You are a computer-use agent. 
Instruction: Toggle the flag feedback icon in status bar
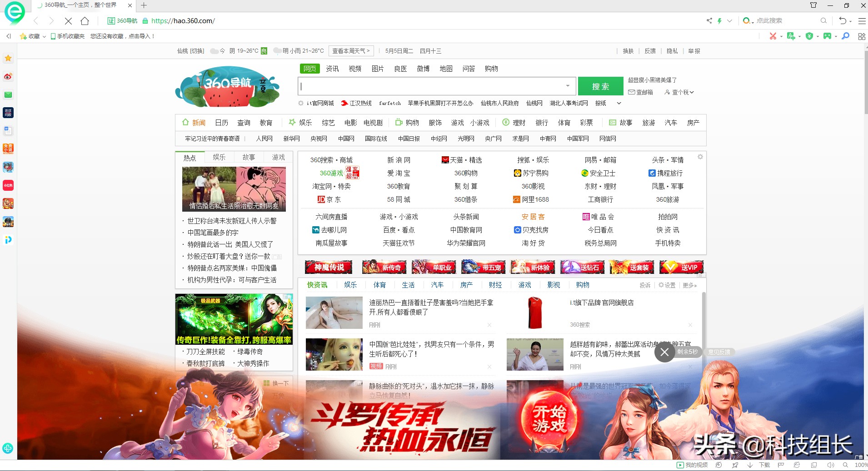pyautogui.click(x=780, y=465)
